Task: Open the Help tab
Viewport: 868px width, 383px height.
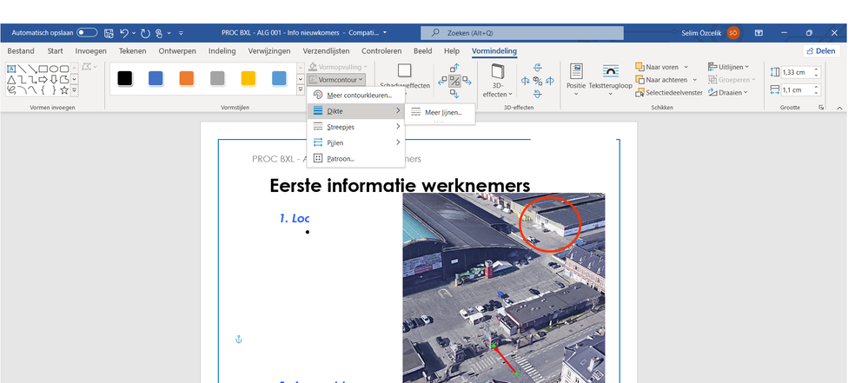Action: [x=452, y=51]
